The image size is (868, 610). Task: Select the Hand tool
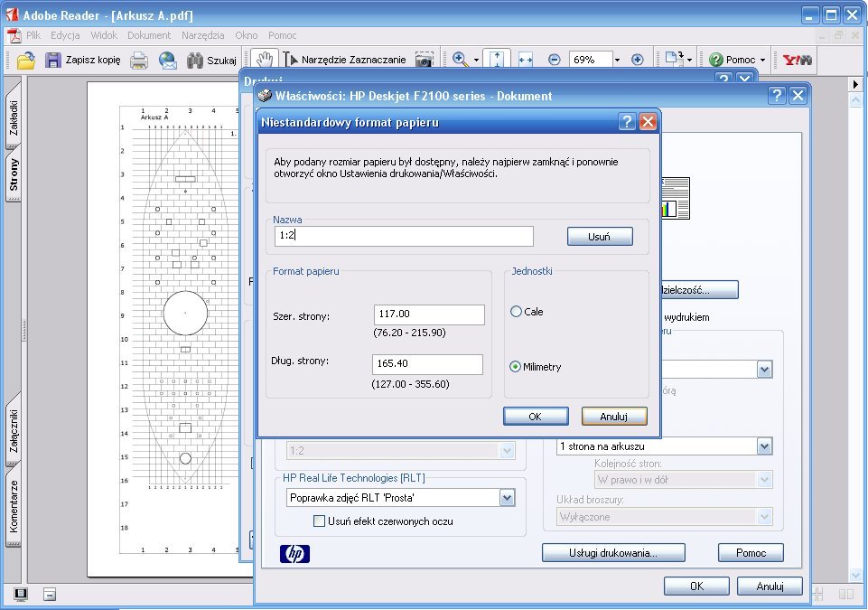coord(264,60)
